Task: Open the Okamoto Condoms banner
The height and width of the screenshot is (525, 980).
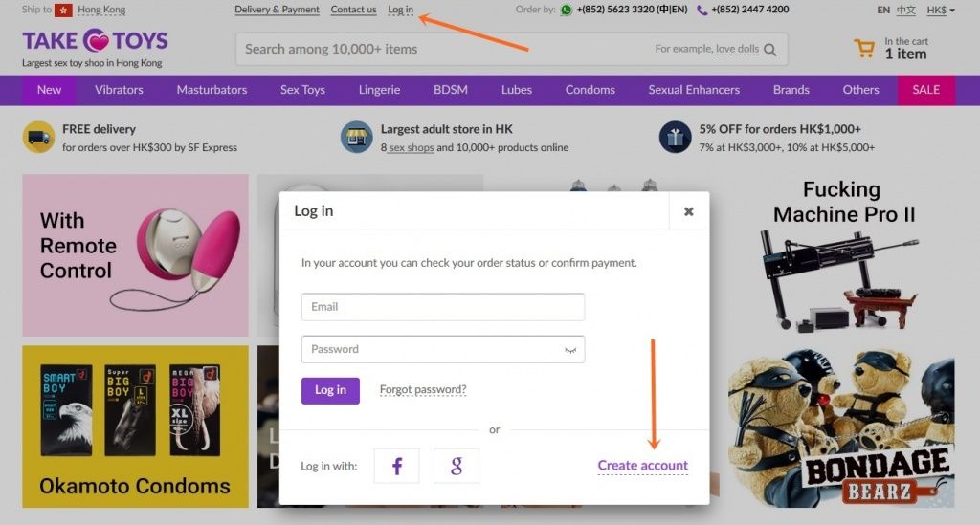Action: coord(136,427)
